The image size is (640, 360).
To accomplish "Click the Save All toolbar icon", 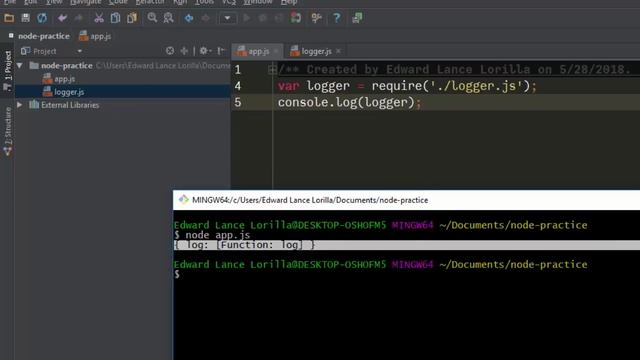I will pyautogui.click(x=25, y=18).
